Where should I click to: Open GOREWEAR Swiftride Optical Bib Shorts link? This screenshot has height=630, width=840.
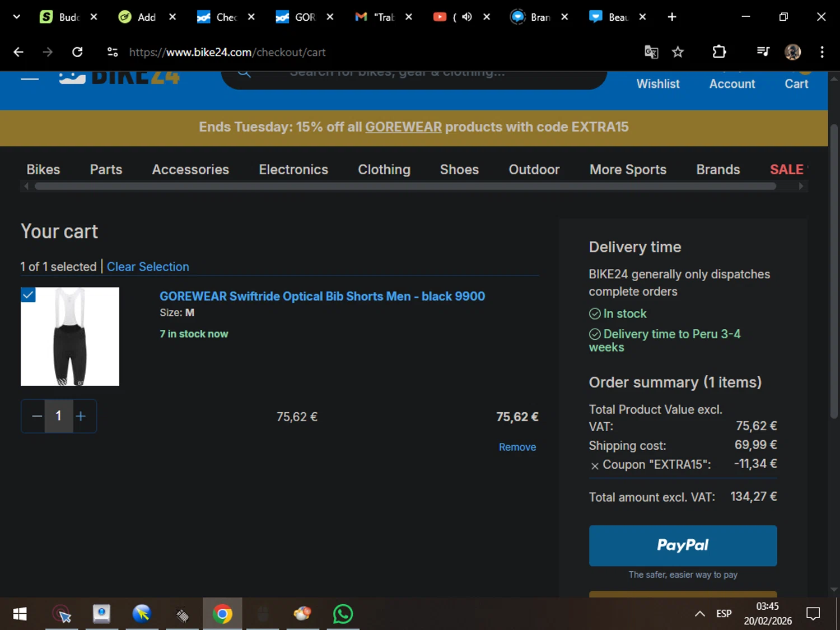(x=323, y=296)
